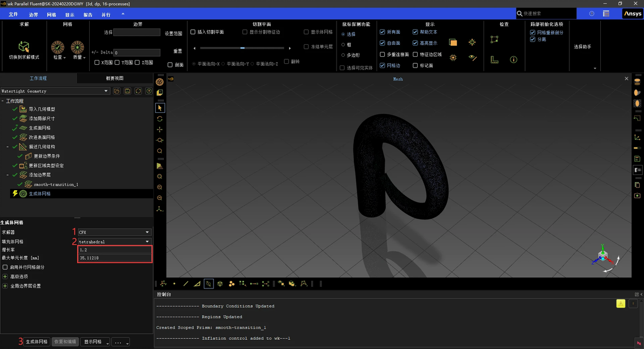Expand 高级选项 section
The image size is (644, 349).
5,276
